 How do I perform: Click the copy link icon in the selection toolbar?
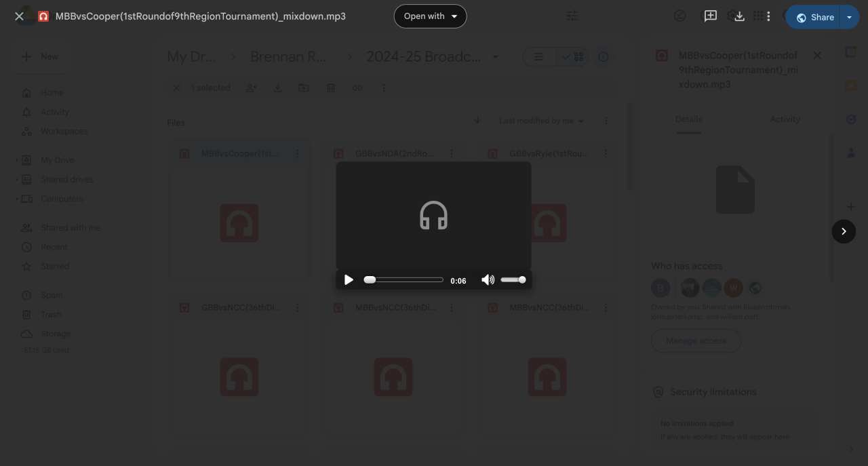(357, 88)
